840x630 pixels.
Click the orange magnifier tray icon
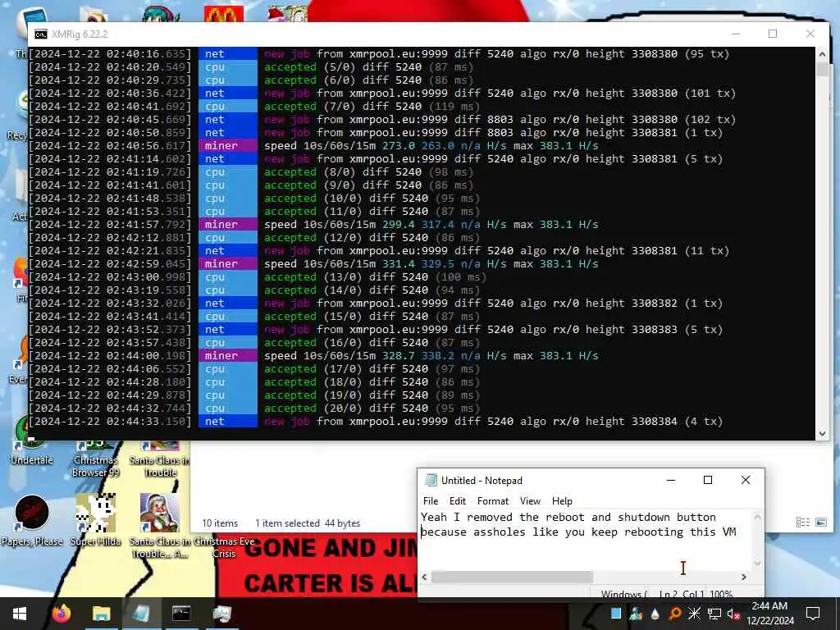(675, 614)
